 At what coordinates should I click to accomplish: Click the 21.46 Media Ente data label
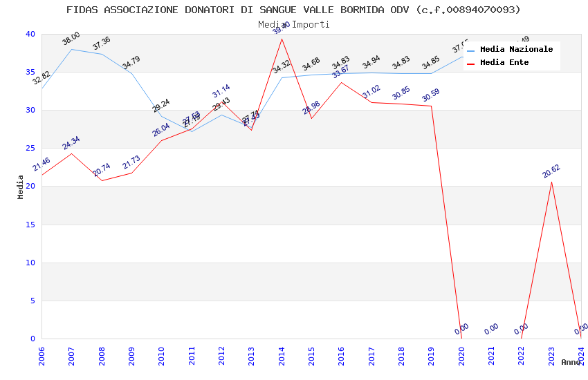[42, 164]
